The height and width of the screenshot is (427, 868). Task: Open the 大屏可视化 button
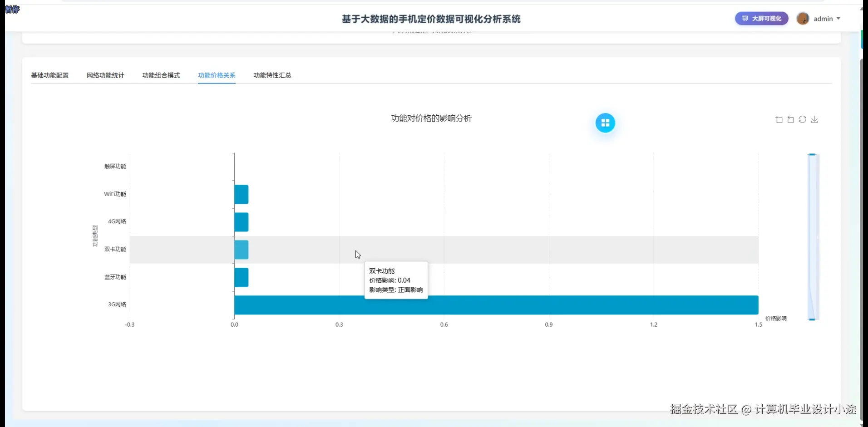[x=761, y=19]
